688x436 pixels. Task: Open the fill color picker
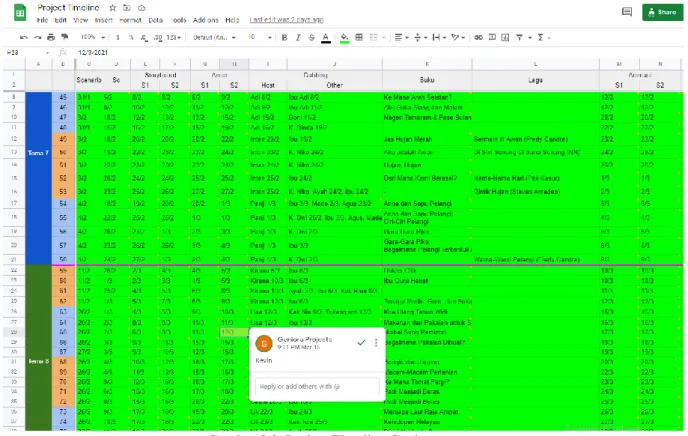tap(344, 38)
